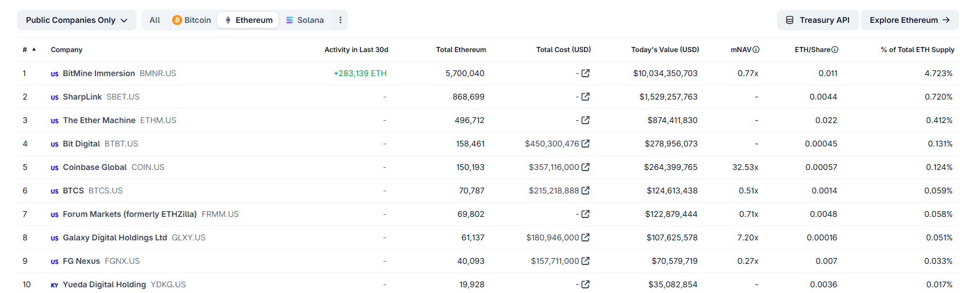Click the GLXY.US ticker text

[x=189, y=237]
